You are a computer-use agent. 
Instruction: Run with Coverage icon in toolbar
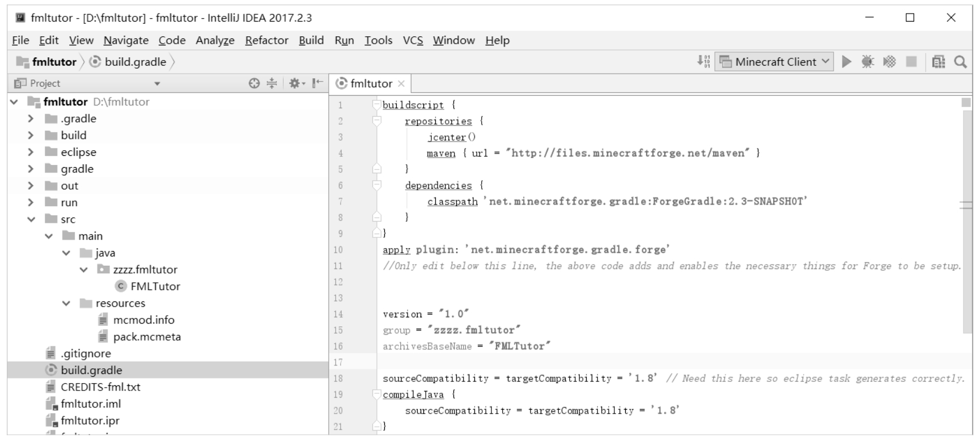click(889, 62)
